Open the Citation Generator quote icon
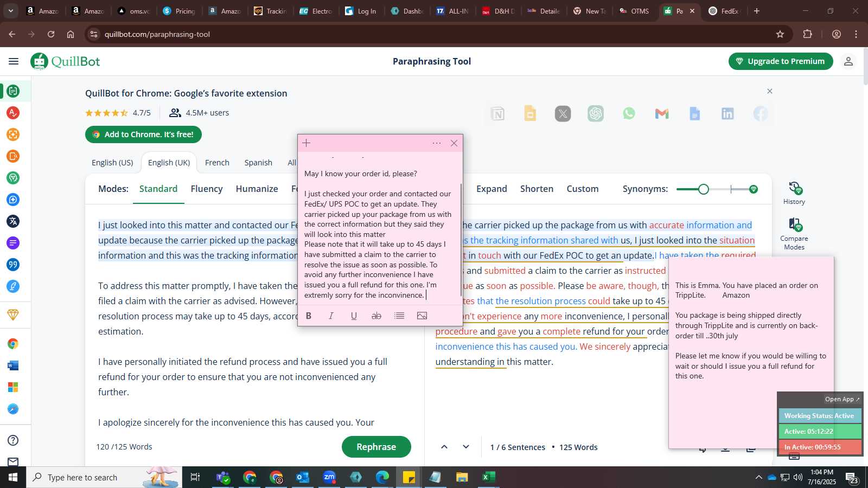Viewport: 868px width, 488px height. (13, 265)
